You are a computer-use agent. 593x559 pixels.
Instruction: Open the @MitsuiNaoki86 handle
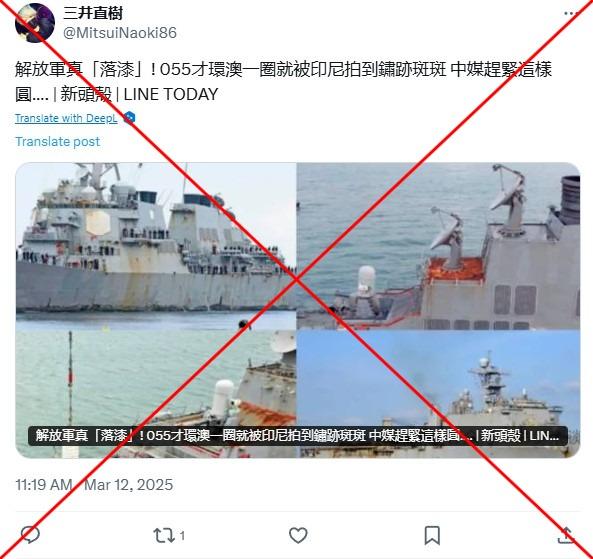(120, 33)
